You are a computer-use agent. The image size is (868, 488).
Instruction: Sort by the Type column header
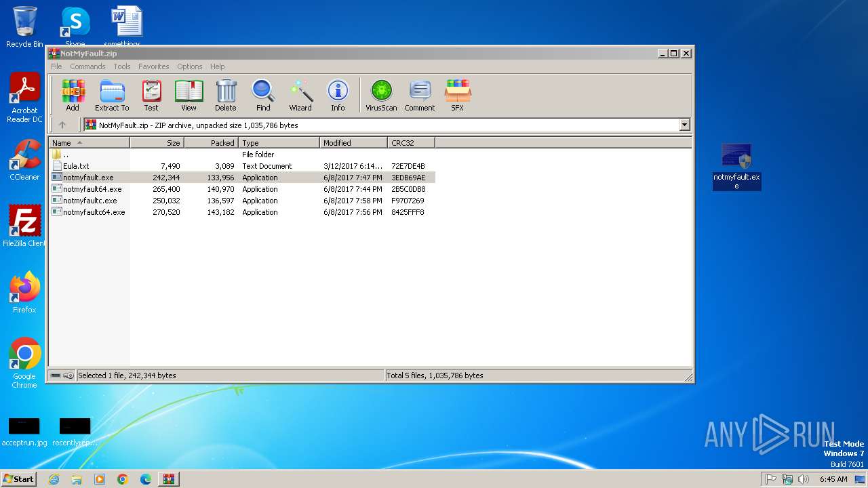[x=279, y=143]
